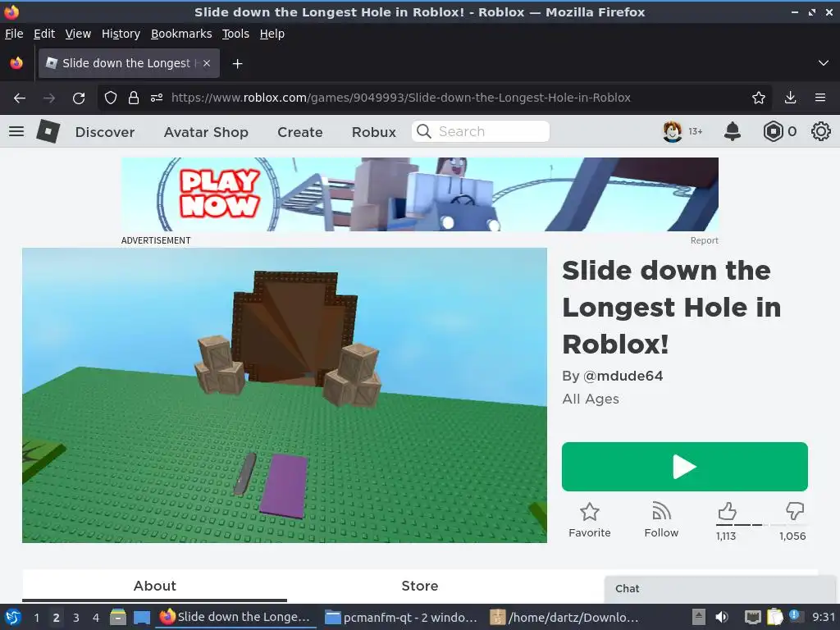Viewport: 840px width, 630px height.
Task: Open the network tray icon
Action: 753,617
